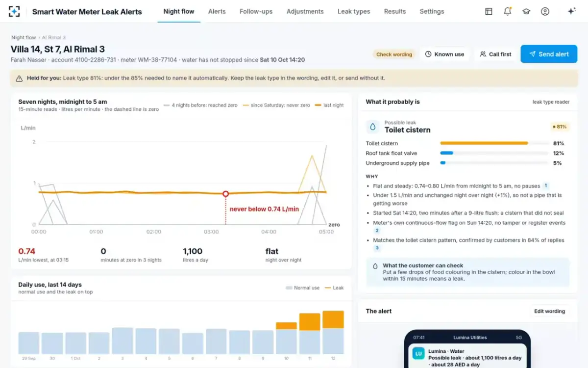Image resolution: width=588 pixels, height=368 pixels.
Task: Open citation 1 after the flat and steady reason
Action: tap(546, 186)
